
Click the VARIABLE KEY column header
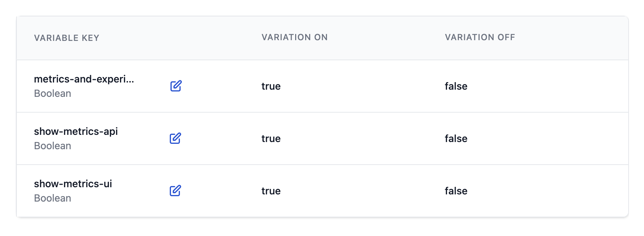67,37
